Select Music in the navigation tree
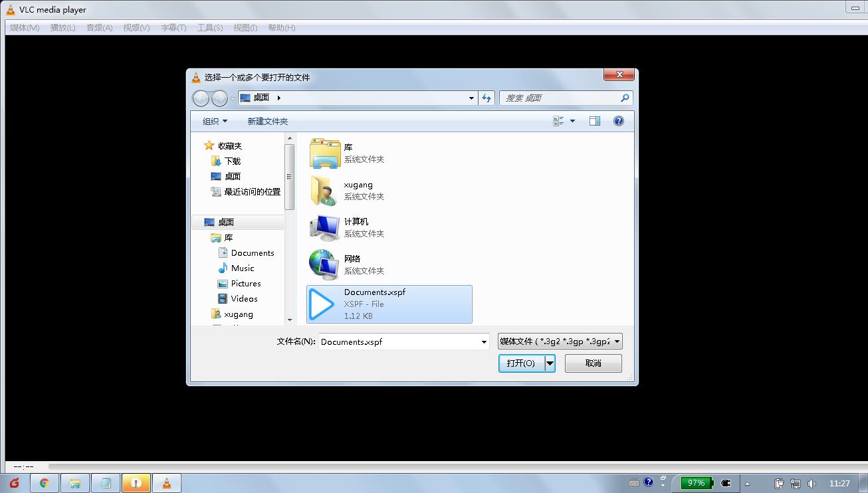This screenshot has width=868, height=493. pos(243,268)
